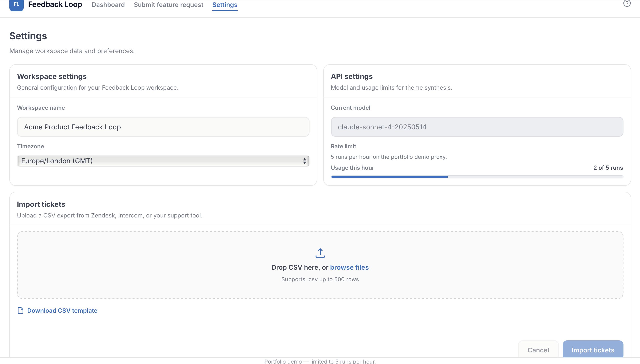Click the Feedback Loop brand title
This screenshot has height=364, width=640.
click(x=55, y=4)
